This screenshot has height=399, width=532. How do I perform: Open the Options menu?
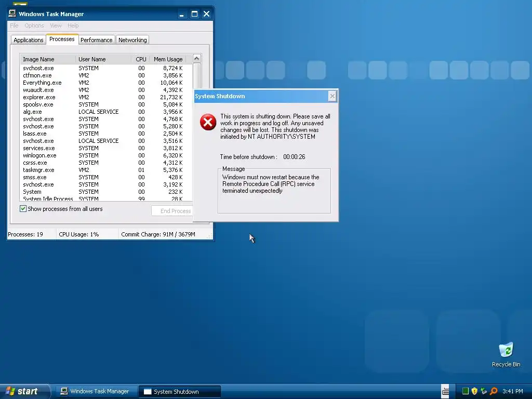click(x=34, y=25)
